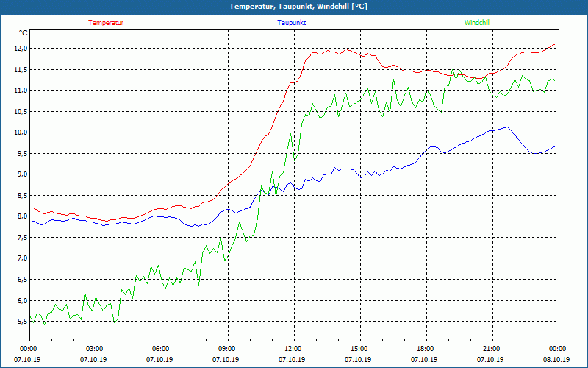This screenshot has width=588, height=368.
Task: Click the 8,0 y-axis value
Action: click(x=23, y=216)
